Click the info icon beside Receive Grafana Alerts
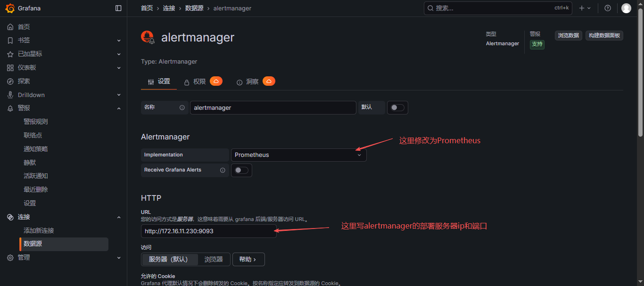This screenshot has width=644, height=286. (x=223, y=170)
